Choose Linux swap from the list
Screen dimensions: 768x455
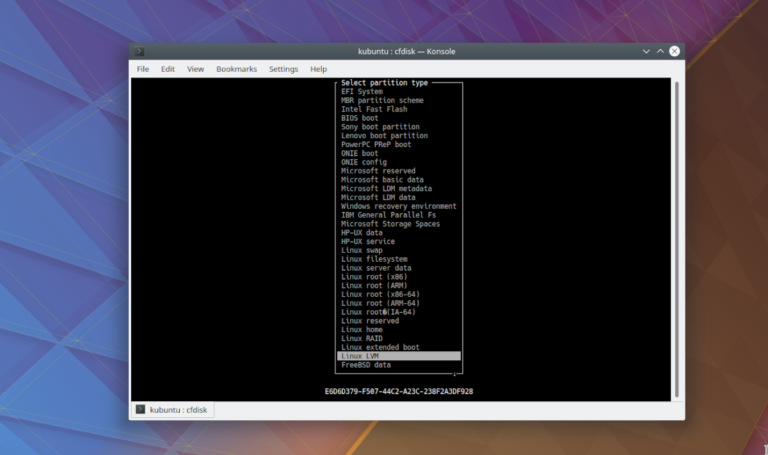coord(362,250)
